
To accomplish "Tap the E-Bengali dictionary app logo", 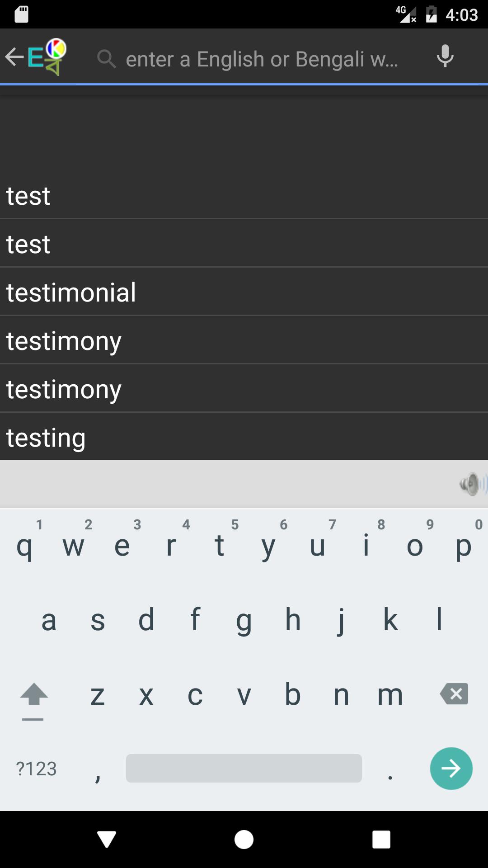I will pos(47,57).
